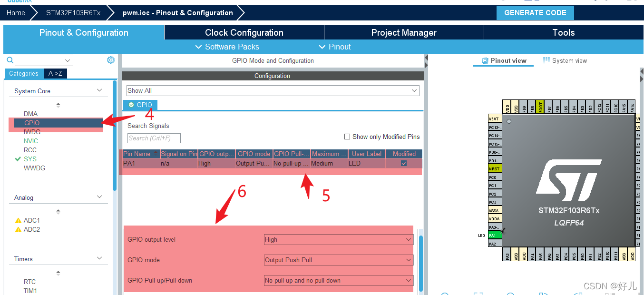
Task: Click the VDDA pin on the chip
Action: tap(495, 218)
